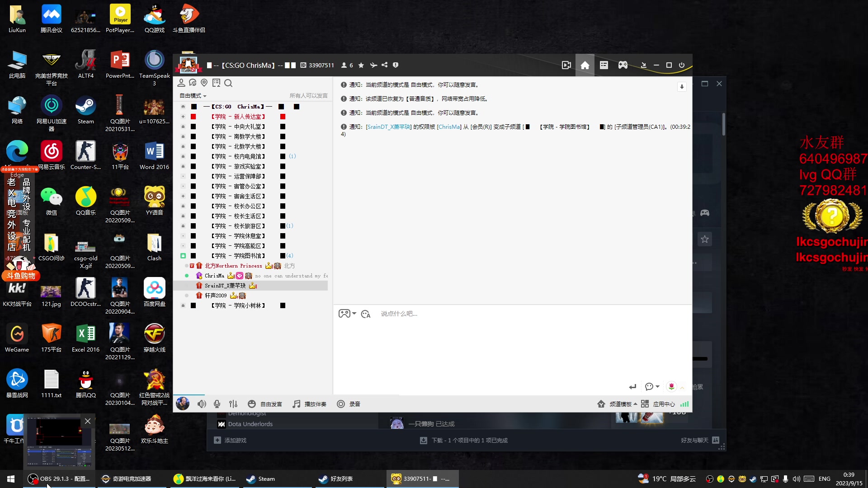
Task: Switch to the YY home tab icon
Action: 585,65
